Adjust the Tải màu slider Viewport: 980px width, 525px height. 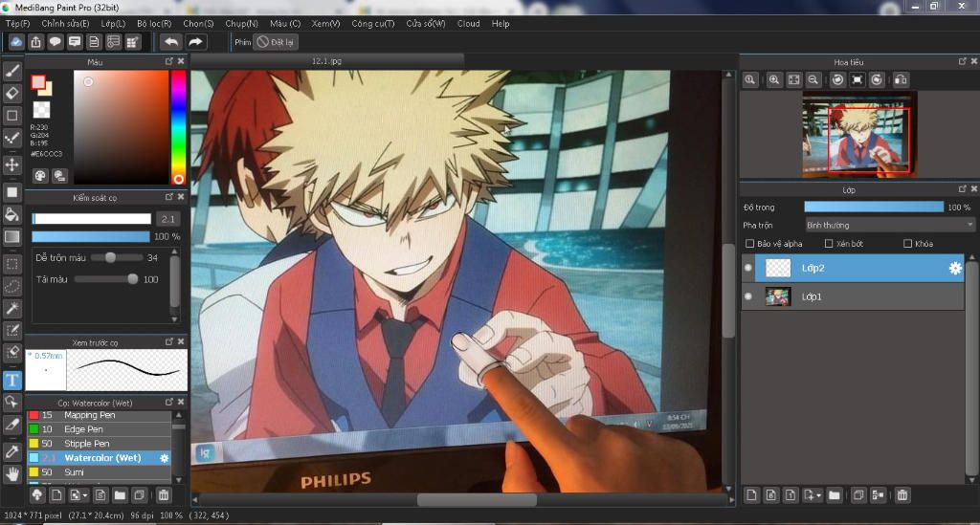point(106,279)
